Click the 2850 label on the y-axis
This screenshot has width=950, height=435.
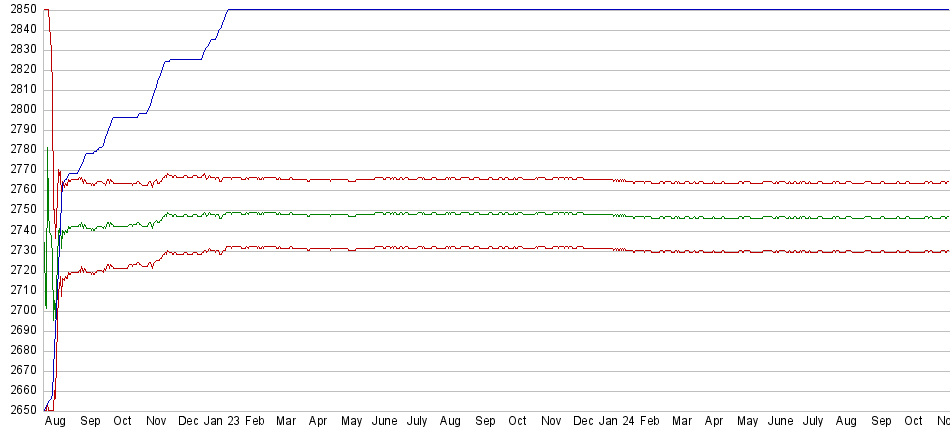point(20,9)
